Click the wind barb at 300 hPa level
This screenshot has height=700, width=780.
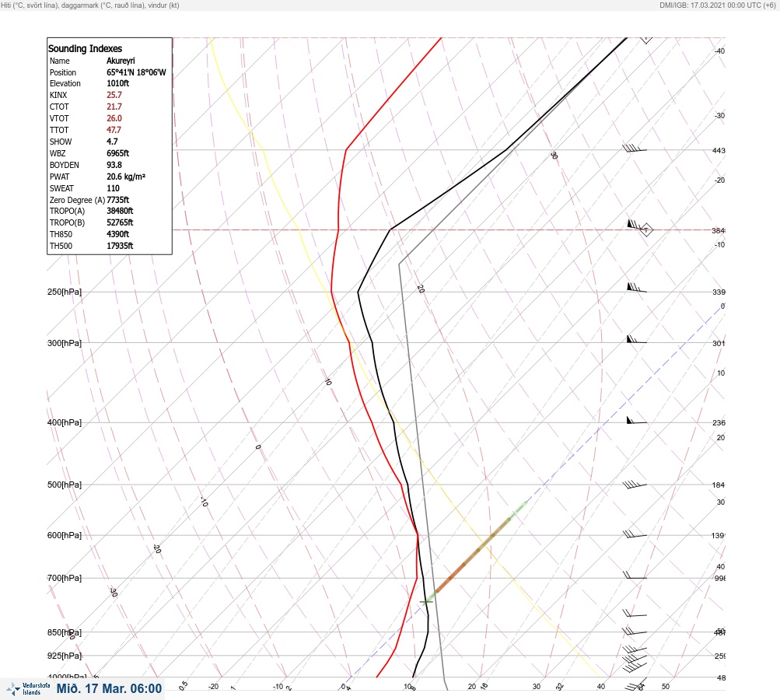637,340
